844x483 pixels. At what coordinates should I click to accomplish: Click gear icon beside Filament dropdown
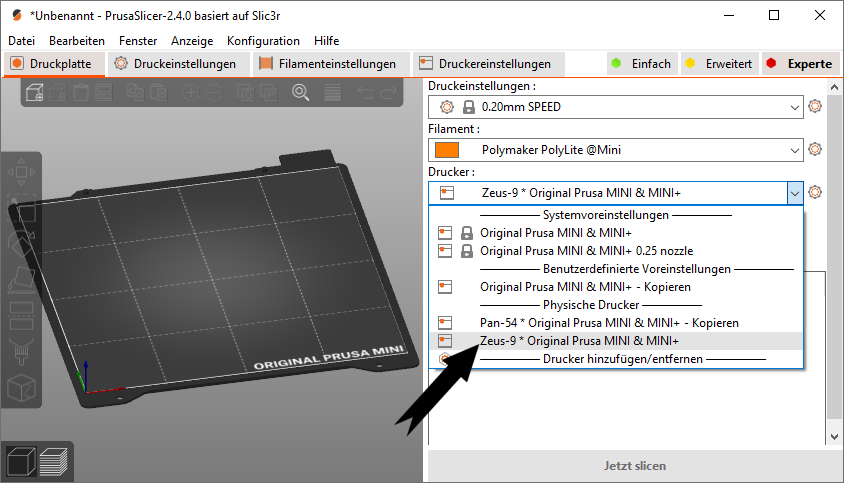815,149
